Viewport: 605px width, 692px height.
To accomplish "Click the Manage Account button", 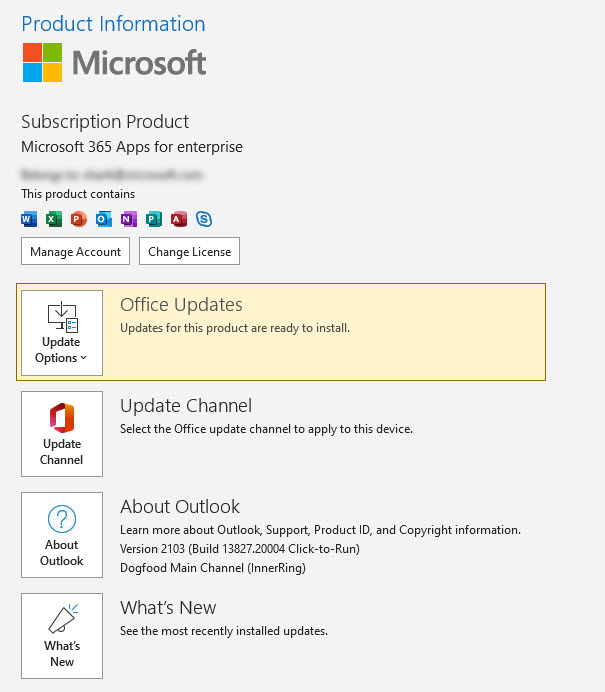I will 75,251.
